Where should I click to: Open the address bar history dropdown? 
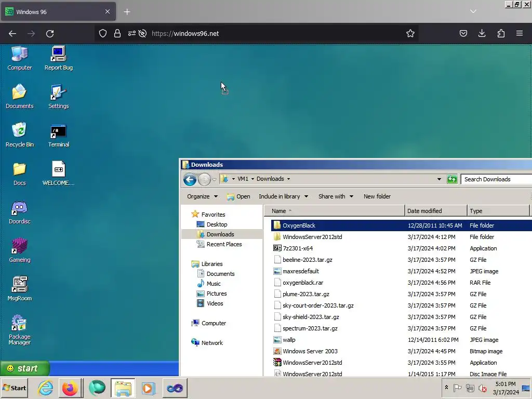439,179
